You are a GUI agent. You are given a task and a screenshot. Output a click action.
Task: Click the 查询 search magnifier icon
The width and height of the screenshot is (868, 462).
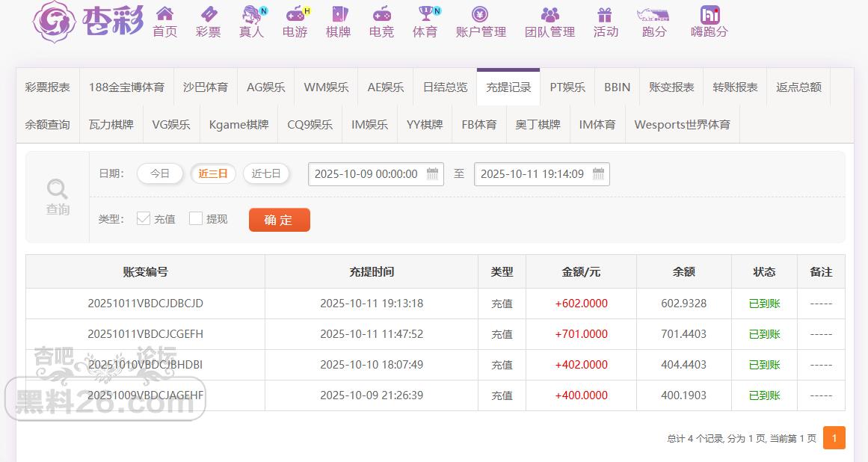click(58, 189)
